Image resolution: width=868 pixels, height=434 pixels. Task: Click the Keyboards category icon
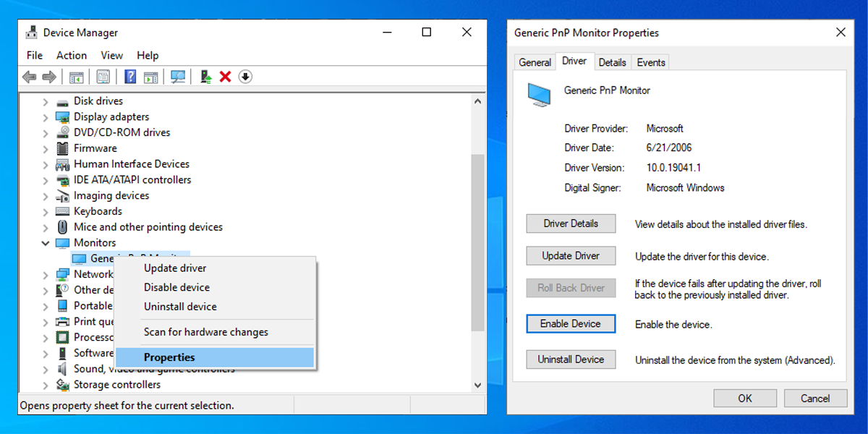point(63,212)
